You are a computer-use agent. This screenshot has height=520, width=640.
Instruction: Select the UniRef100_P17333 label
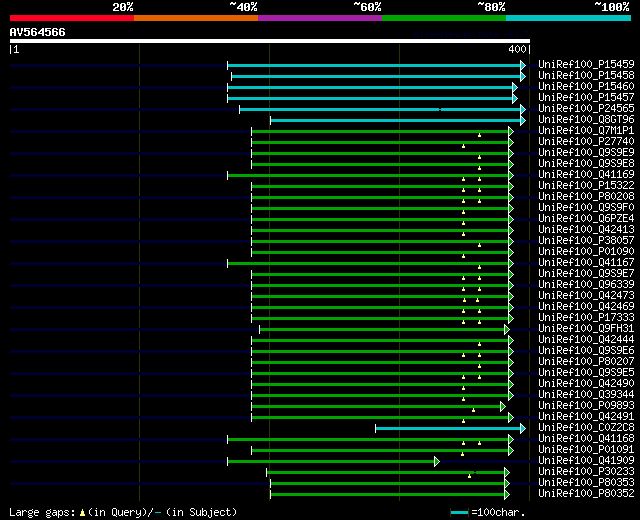pyautogui.click(x=586, y=318)
